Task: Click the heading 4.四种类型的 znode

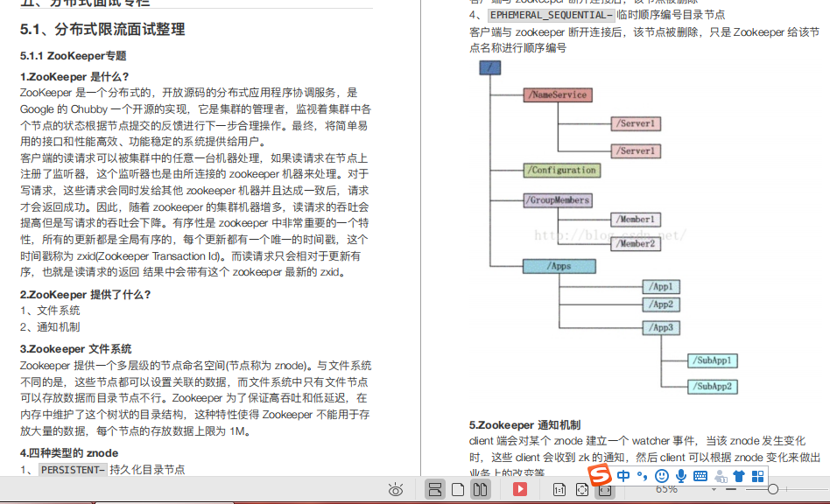Action: point(69,453)
